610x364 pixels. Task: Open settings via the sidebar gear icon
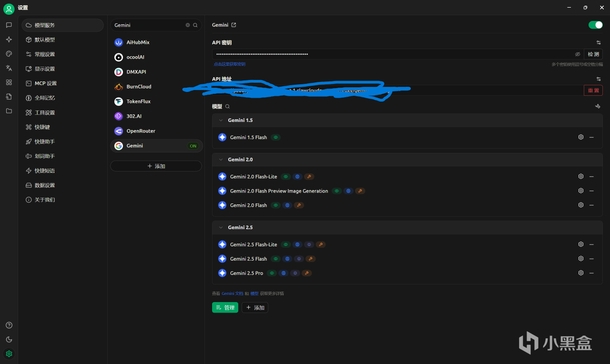tap(9, 354)
